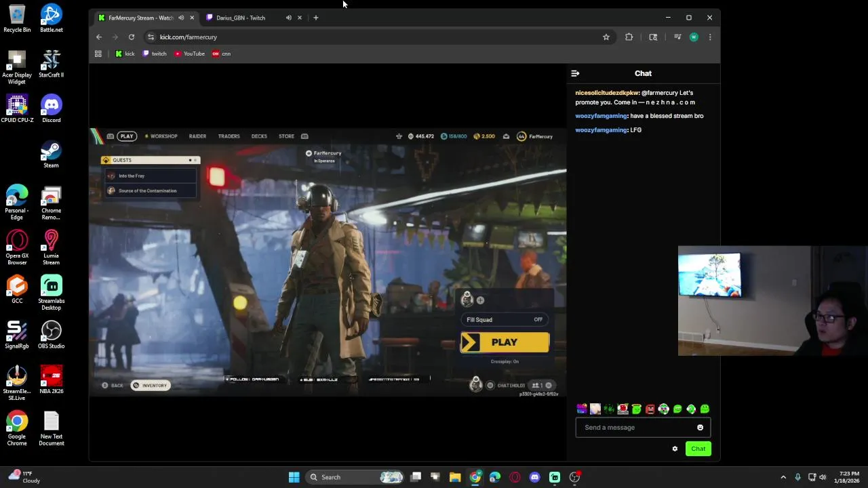Select PLAY tab in game menu
The width and height of the screenshot is (868, 488).
(127, 136)
